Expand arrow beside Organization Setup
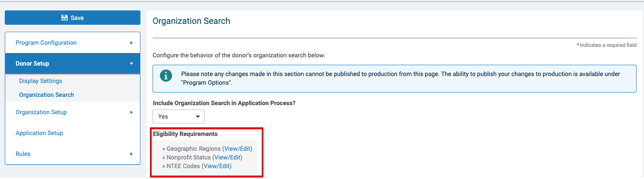 point(131,112)
